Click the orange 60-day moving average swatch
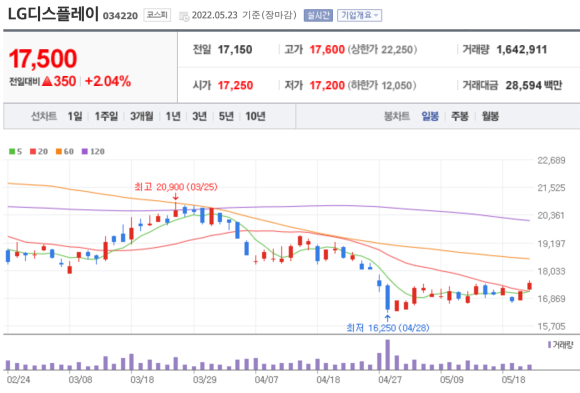 [x=59, y=151]
